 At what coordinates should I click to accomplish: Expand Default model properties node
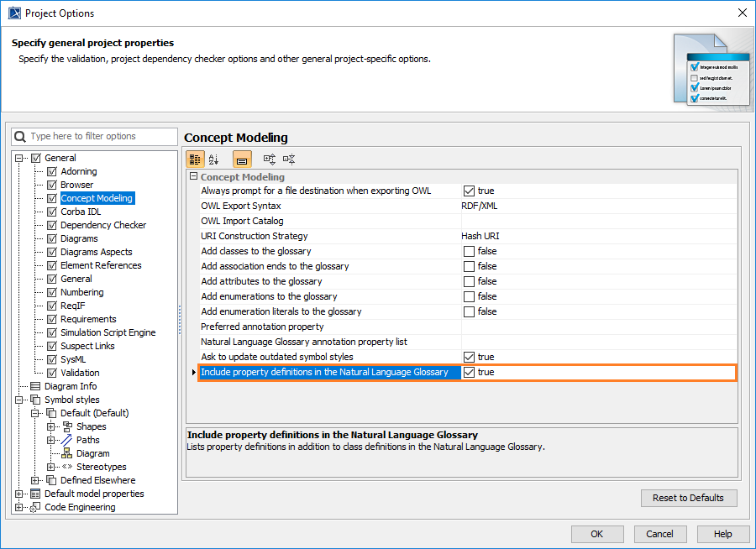pyautogui.click(x=19, y=494)
